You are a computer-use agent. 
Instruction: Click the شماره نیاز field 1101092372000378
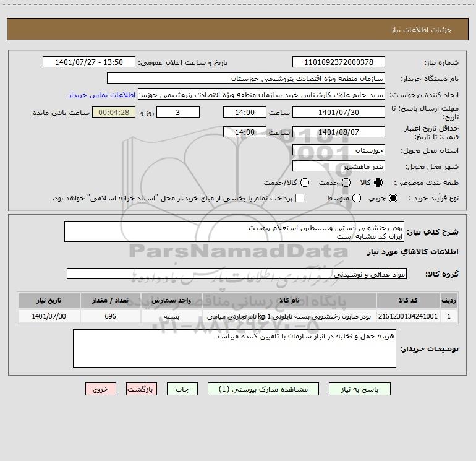tap(339, 62)
